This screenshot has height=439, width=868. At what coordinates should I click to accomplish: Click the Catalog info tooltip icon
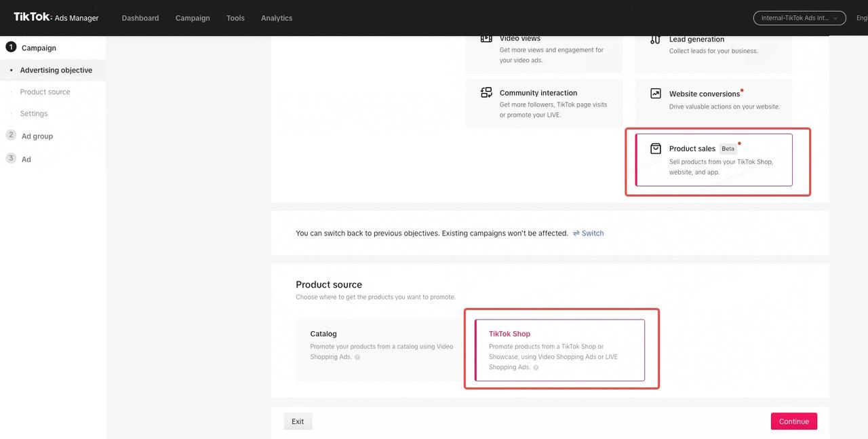coord(357,357)
